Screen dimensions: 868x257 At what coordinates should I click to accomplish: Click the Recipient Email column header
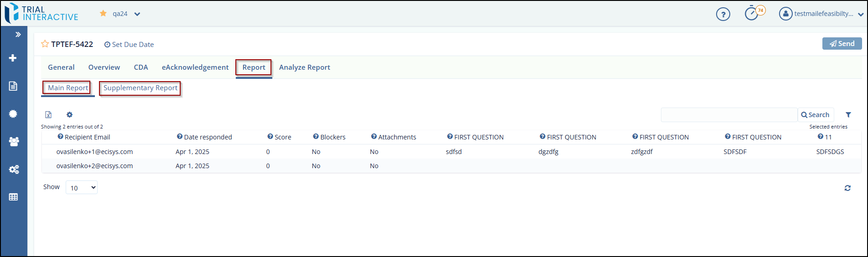(87, 137)
